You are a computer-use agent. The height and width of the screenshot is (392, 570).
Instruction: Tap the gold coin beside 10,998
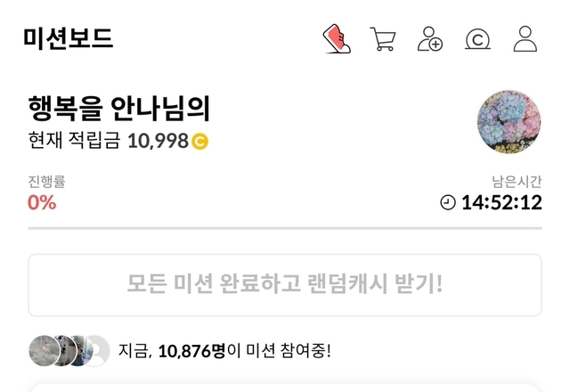click(199, 142)
